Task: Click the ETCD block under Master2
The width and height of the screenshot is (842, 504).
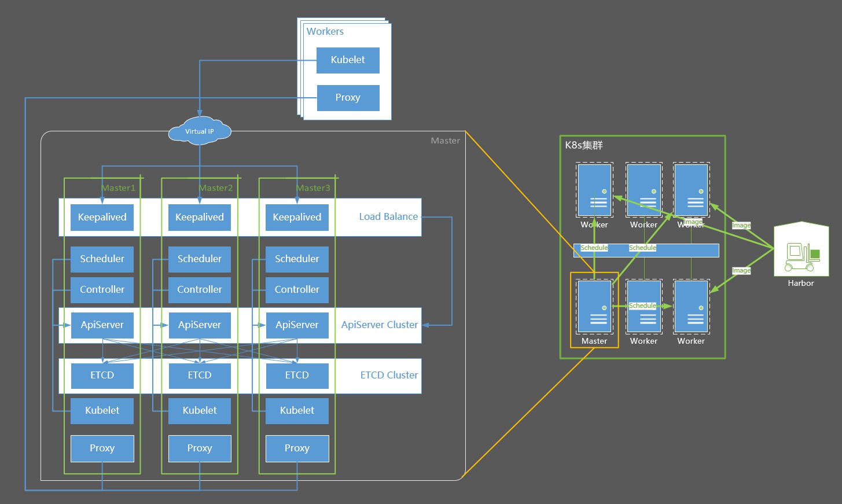Action: [x=200, y=376]
